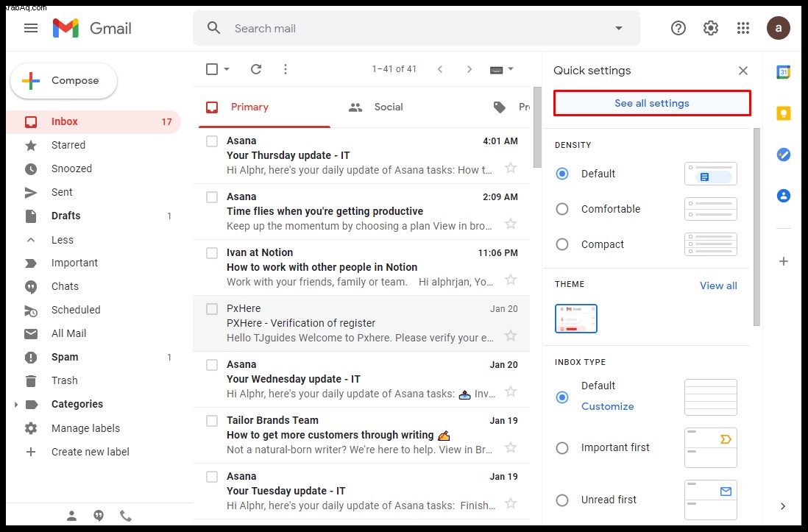Click See all settings button
Image resolution: width=808 pixels, height=532 pixels.
click(652, 103)
